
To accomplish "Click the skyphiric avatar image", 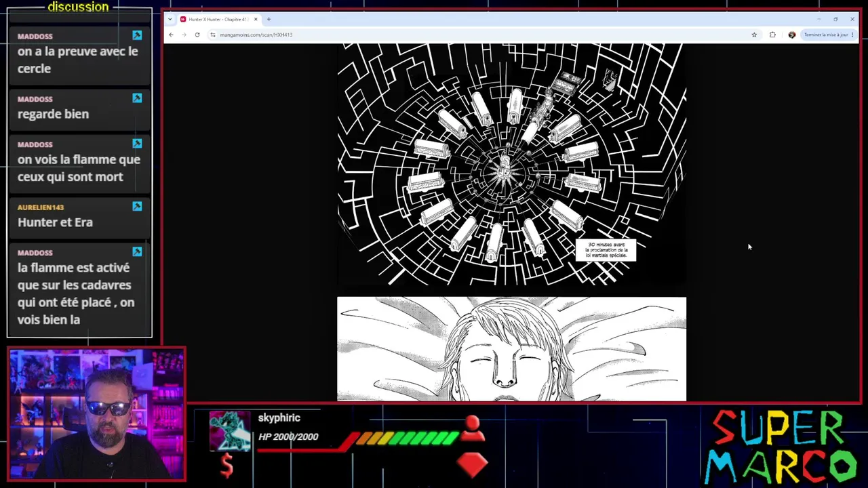I will (229, 430).
